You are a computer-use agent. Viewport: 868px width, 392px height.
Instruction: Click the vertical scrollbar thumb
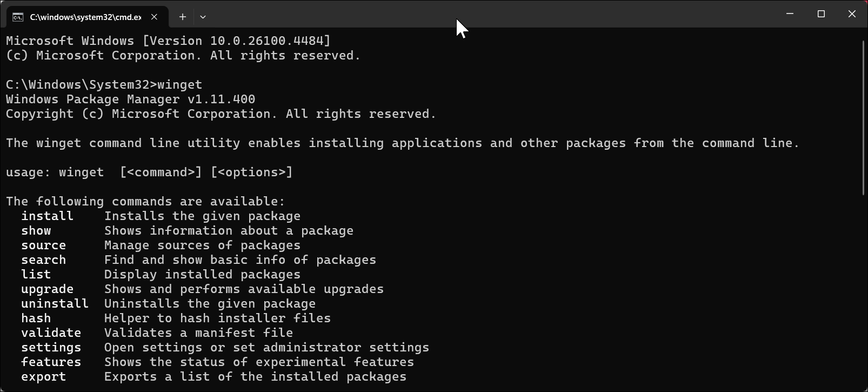[864, 118]
